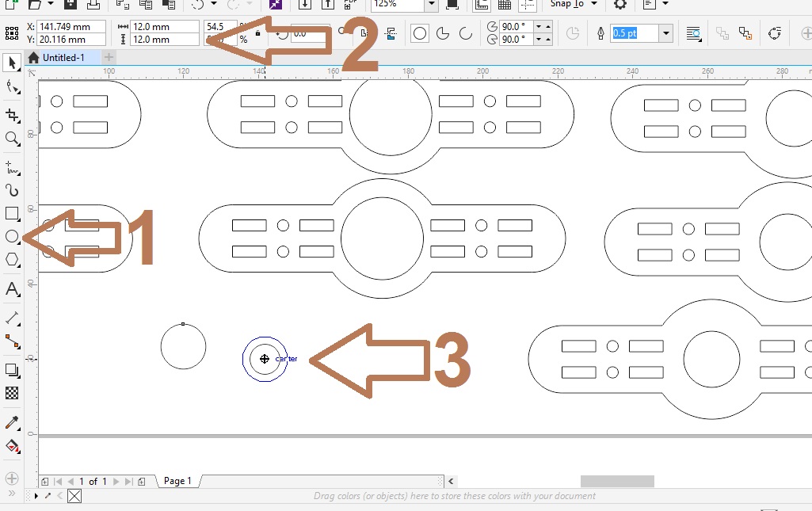Open the zoom level dropdown arrow
812x511 pixels.
tap(431, 4)
